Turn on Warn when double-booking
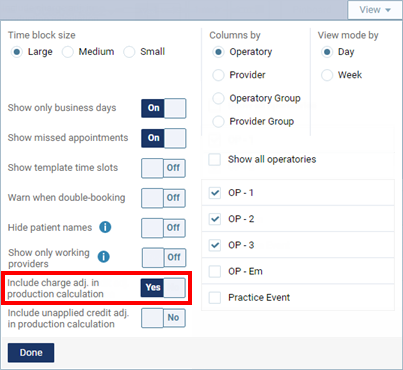The image size is (403, 370). [x=164, y=198]
